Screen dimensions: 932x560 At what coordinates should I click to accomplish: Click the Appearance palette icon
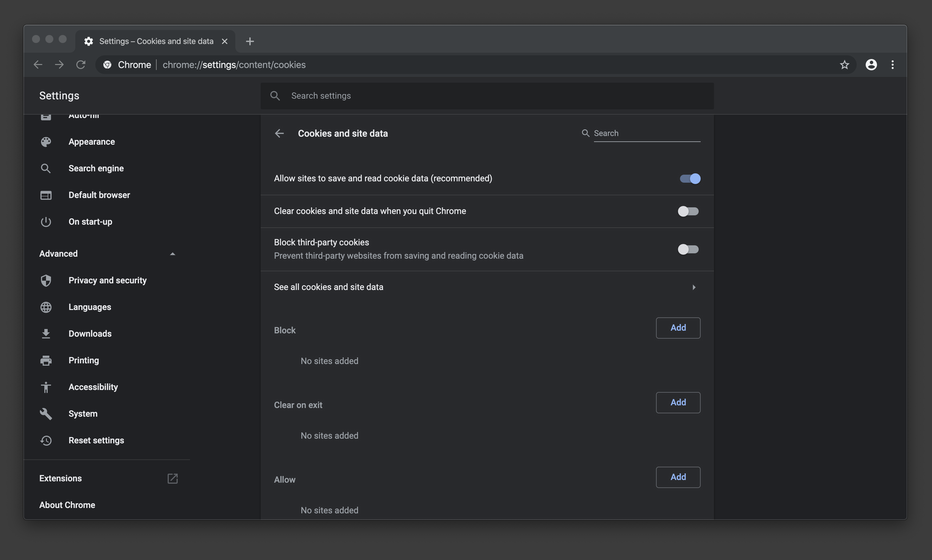(46, 142)
